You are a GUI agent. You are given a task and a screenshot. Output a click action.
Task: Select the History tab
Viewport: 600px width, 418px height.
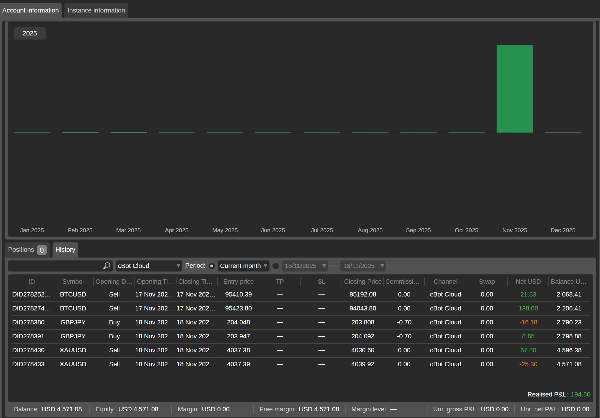click(x=65, y=249)
